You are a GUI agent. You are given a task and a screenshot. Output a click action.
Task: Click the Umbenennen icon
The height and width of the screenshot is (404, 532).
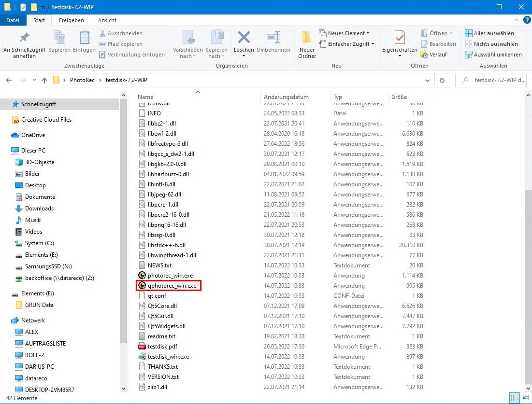point(273,38)
